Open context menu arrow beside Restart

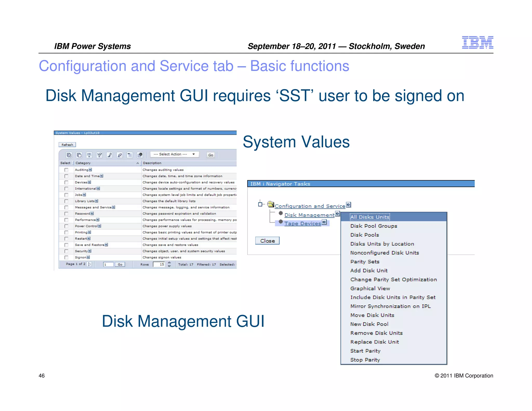89,238
